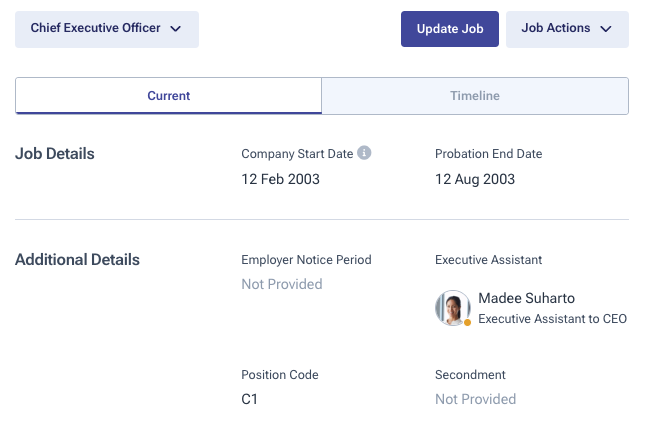Click the Probation End Date value 12 Aug 2003

pyautogui.click(x=475, y=179)
